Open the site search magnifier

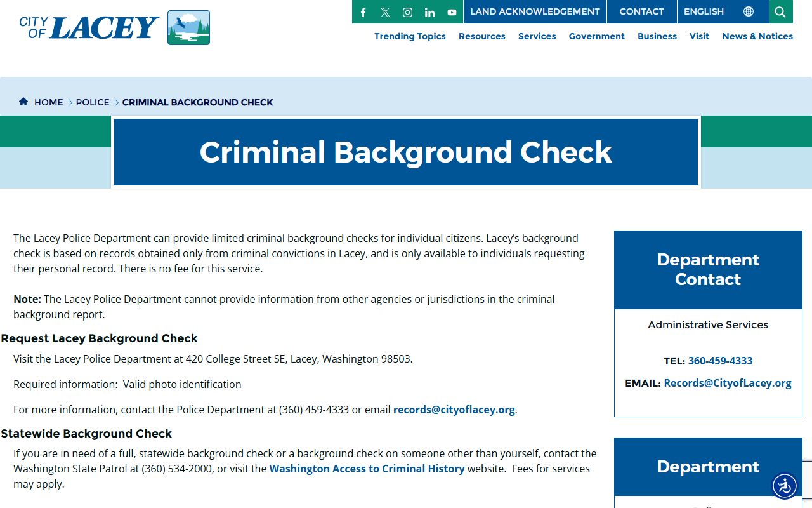(x=780, y=11)
